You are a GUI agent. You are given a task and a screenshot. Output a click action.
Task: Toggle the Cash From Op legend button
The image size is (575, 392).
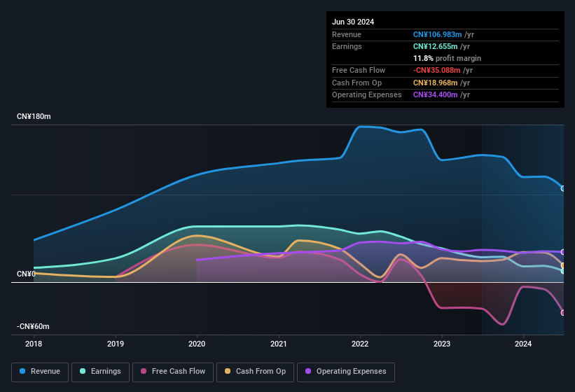pos(255,372)
